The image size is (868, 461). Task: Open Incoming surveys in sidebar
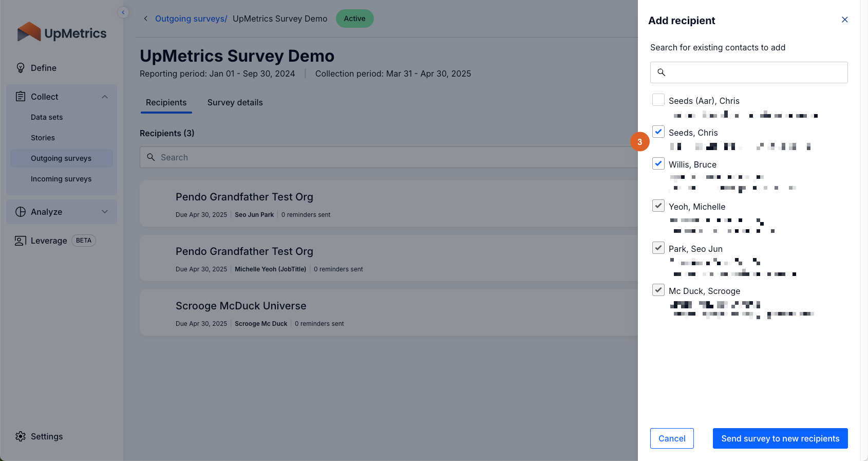[61, 179]
